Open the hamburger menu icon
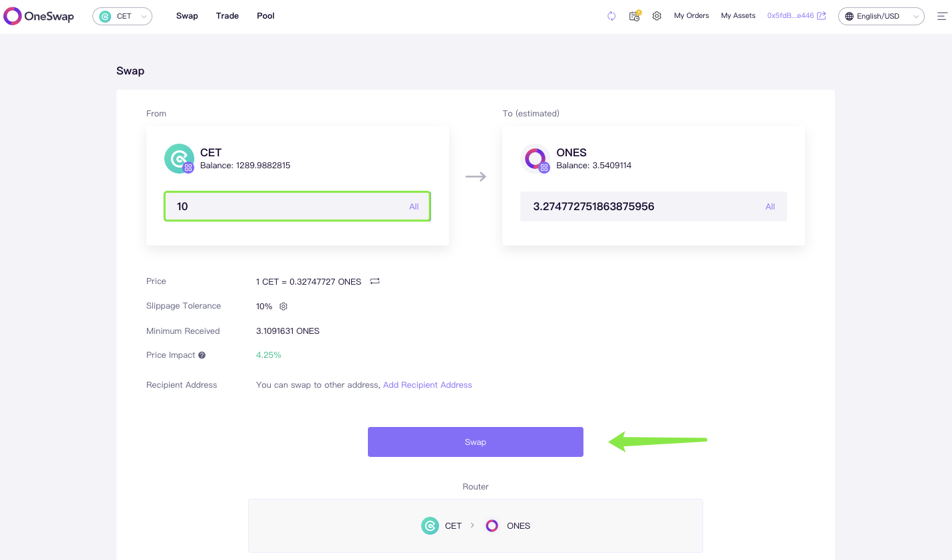Image resolution: width=952 pixels, height=560 pixels. 942,16
